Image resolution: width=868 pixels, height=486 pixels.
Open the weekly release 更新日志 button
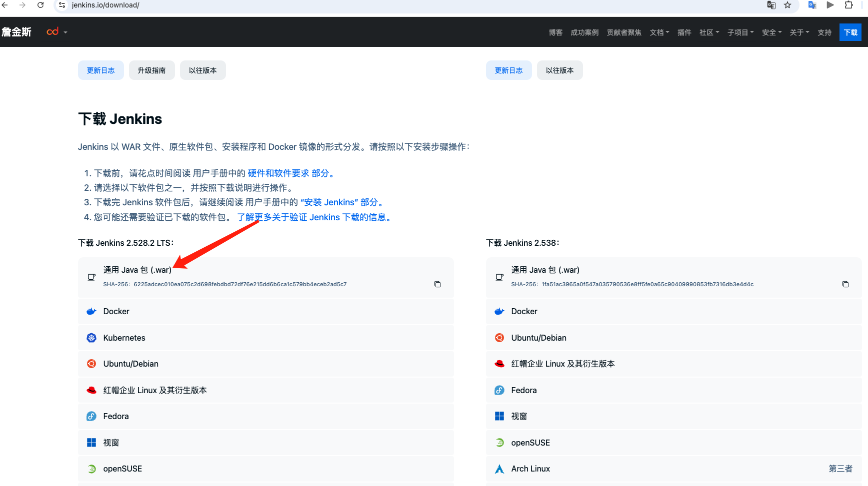509,70
